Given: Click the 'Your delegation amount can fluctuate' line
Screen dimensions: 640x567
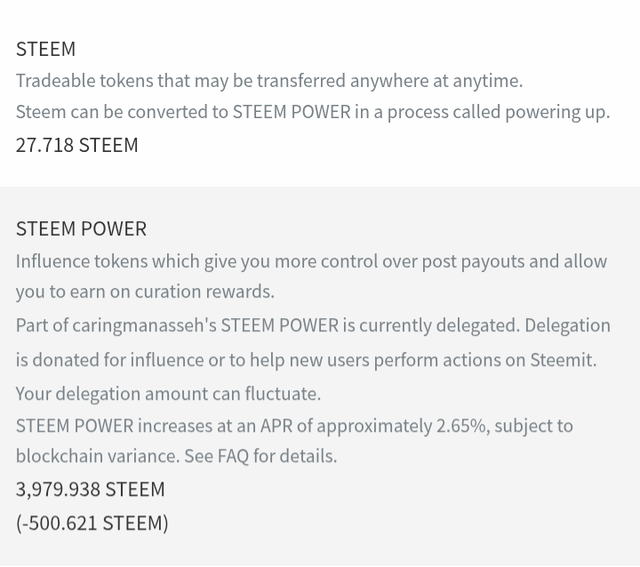Looking at the screenshot, I should point(168,393).
